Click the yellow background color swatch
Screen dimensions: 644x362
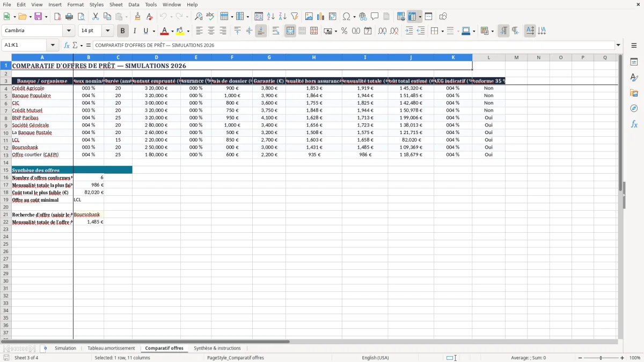click(x=181, y=31)
